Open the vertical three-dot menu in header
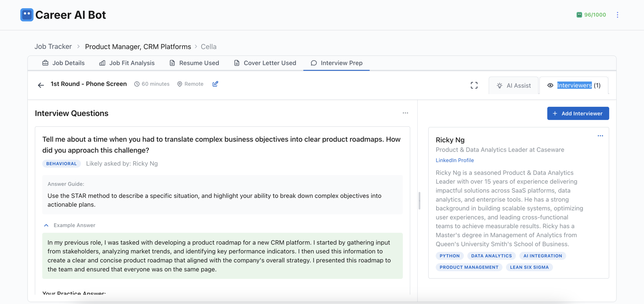This screenshot has width=644, height=304. (617, 15)
